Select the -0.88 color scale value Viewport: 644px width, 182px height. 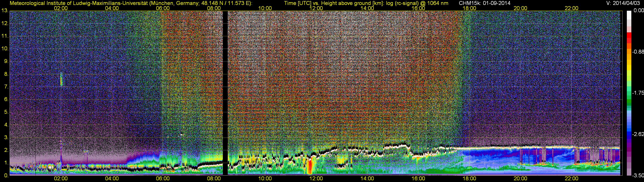(x=638, y=52)
